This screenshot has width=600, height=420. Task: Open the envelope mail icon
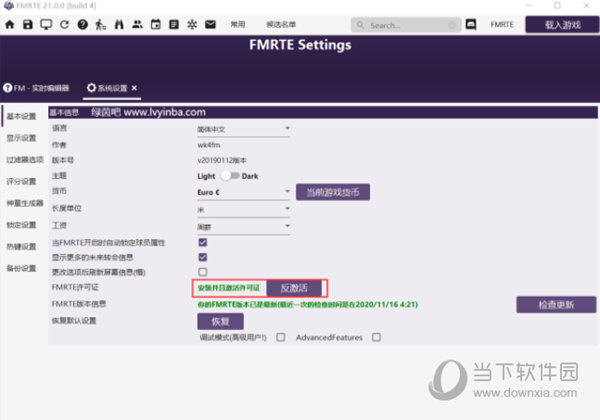point(210,25)
